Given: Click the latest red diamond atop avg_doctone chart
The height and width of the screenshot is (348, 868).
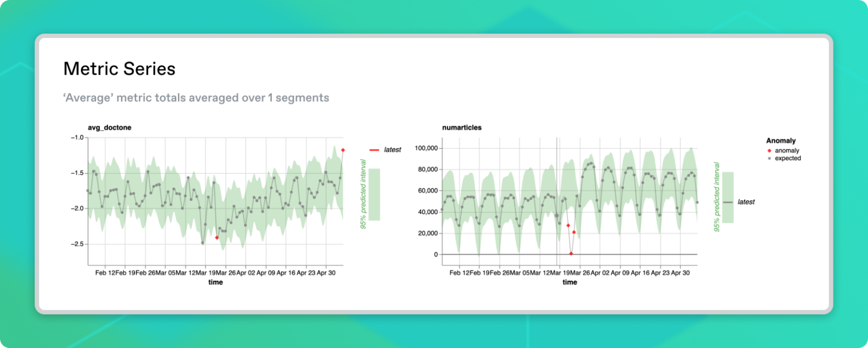Looking at the screenshot, I should tap(343, 149).
